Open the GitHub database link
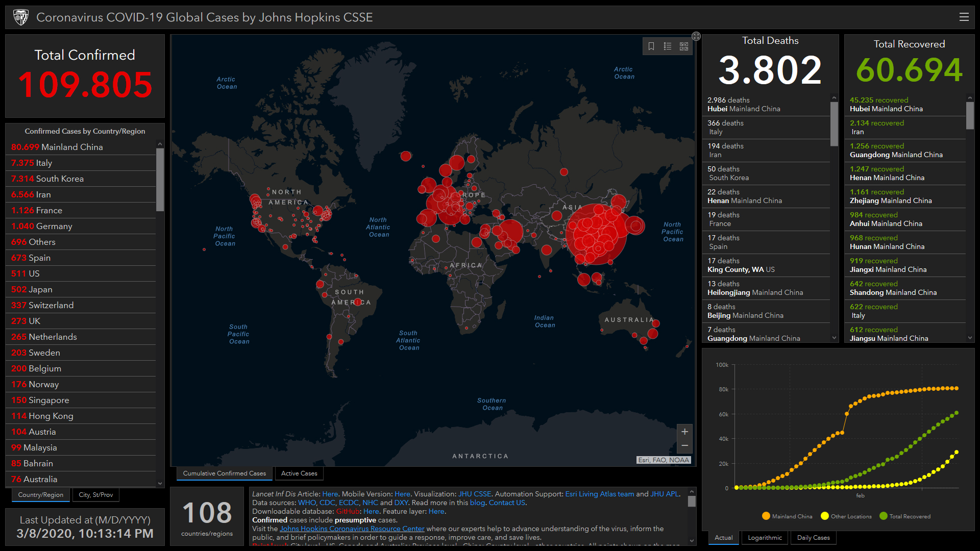 tap(348, 511)
